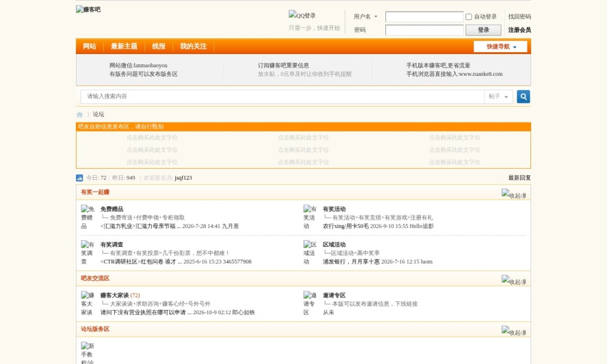Screen dimensions: 607x364
Task: Open the 区域活动 board title
Action: [334, 245]
